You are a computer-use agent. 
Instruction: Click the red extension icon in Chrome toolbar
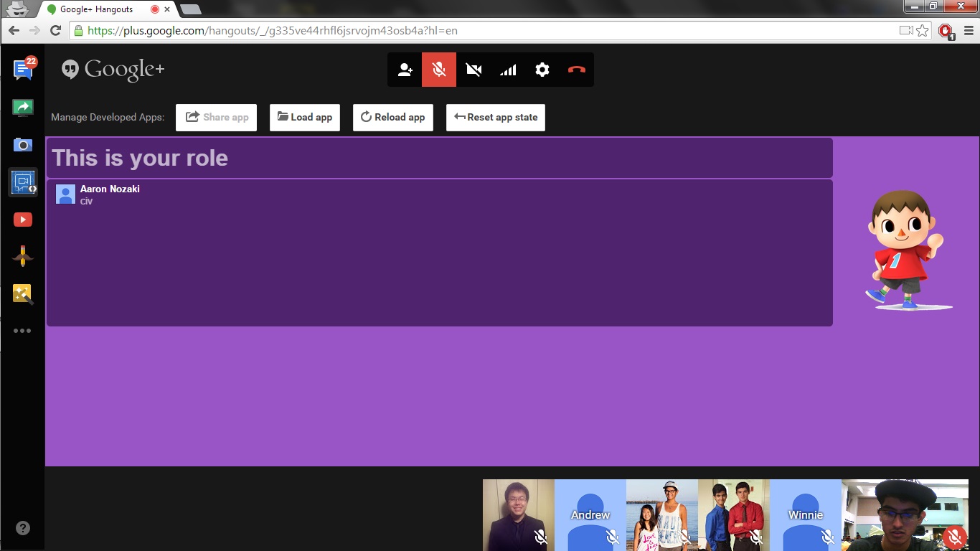coord(946,31)
